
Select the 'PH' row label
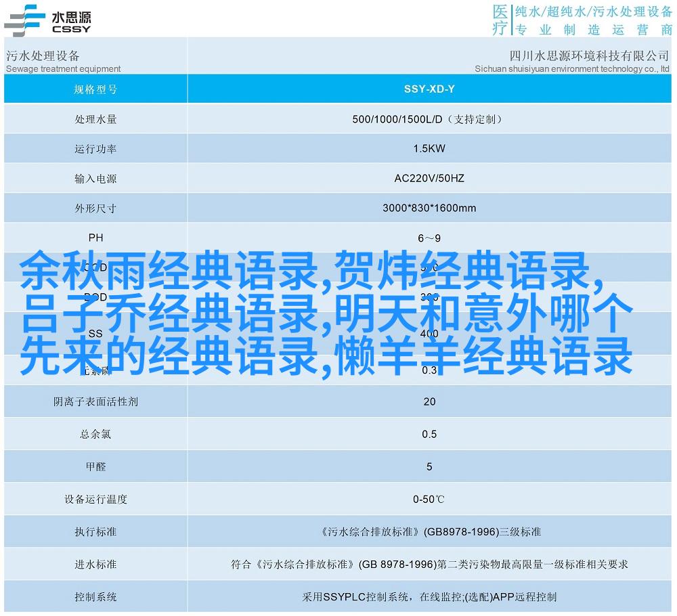click(x=96, y=238)
